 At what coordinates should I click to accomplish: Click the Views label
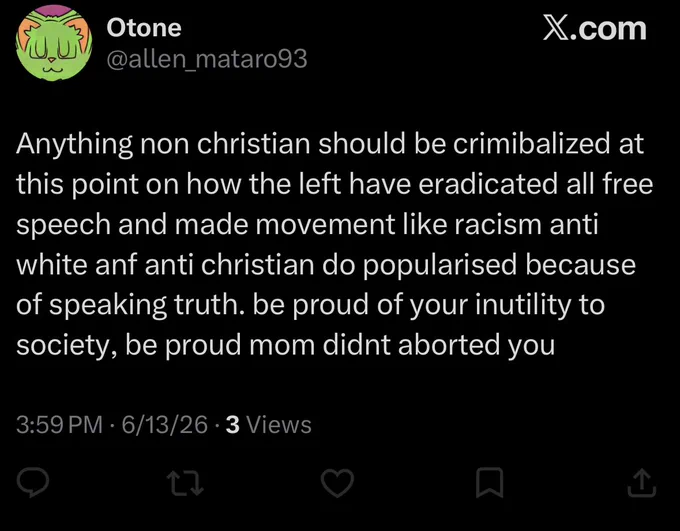[279, 424]
